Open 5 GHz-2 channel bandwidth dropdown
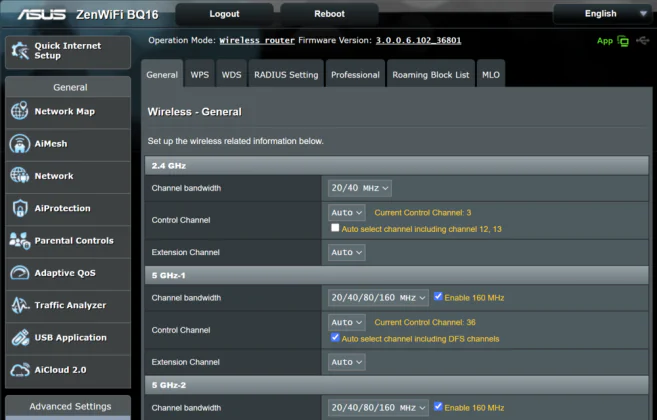Viewport: 657px width, 420px height. pyautogui.click(x=378, y=407)
